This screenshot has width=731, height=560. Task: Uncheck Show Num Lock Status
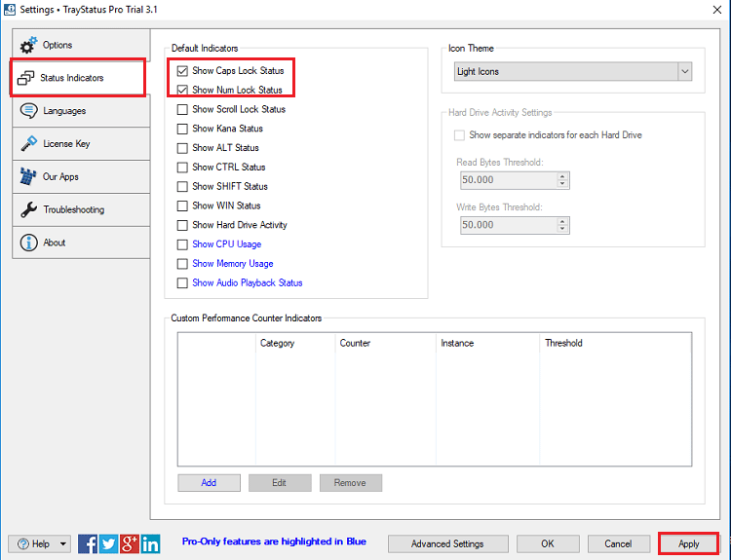(182, 90)
